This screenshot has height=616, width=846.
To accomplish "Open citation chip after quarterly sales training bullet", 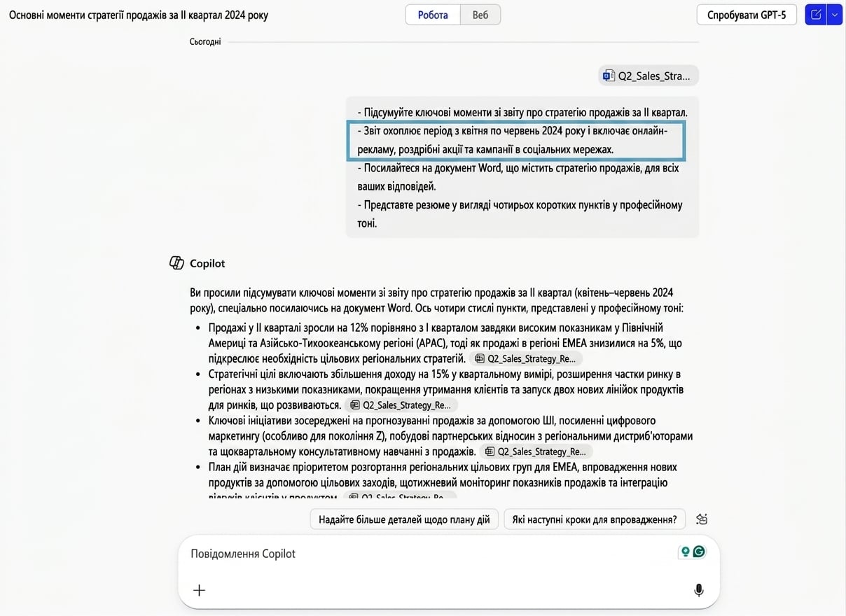I will [x=536, y=451].
